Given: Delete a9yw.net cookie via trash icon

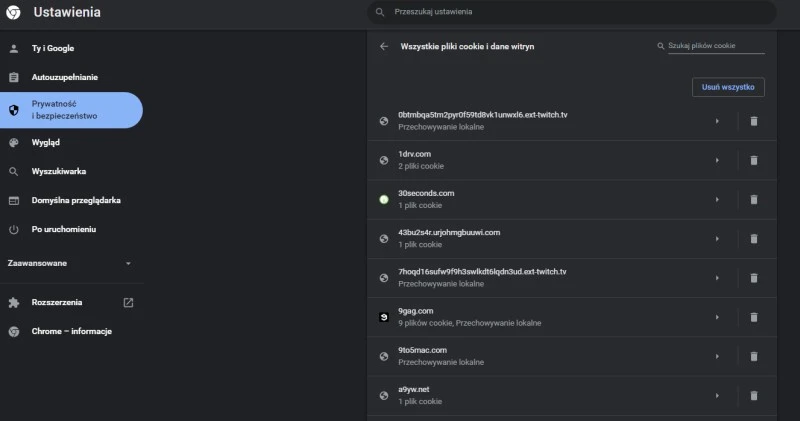Looking at the screenshot, I should coord(754,395).
